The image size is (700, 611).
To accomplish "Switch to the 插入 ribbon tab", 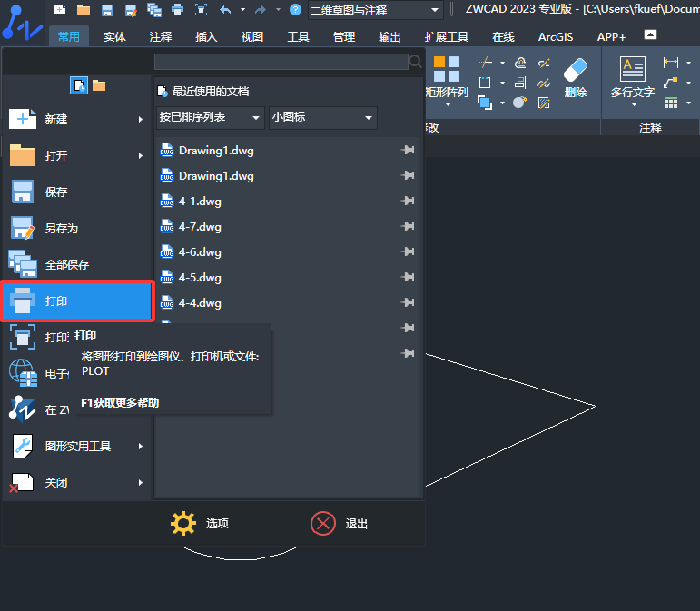I will point(206,36).
